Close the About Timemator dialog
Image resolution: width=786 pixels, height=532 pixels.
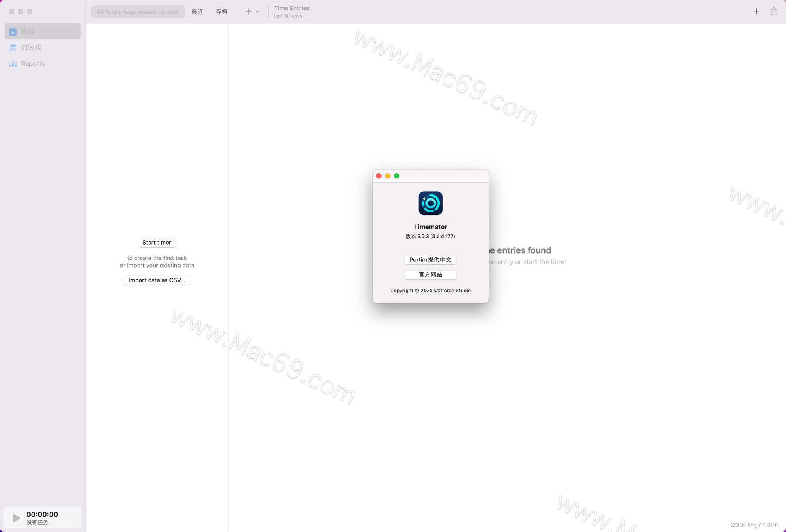(x=379, y=176)
